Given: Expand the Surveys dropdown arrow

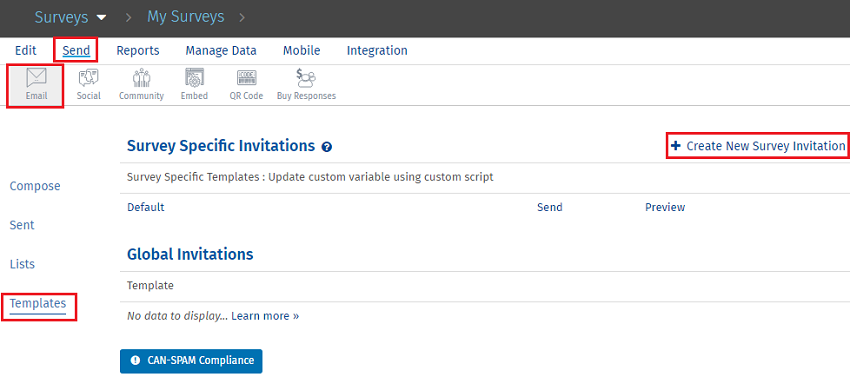Looking at the screenshot, I should point(101,17).
